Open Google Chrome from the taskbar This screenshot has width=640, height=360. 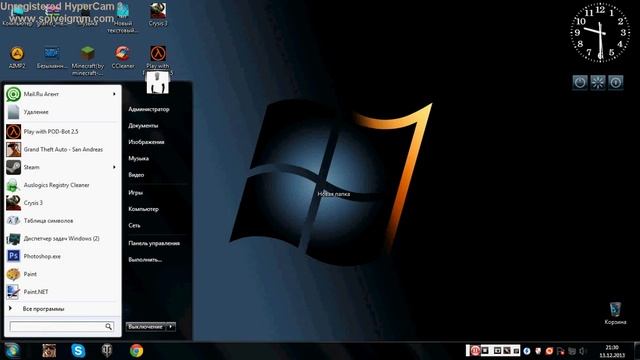point(136,351)
